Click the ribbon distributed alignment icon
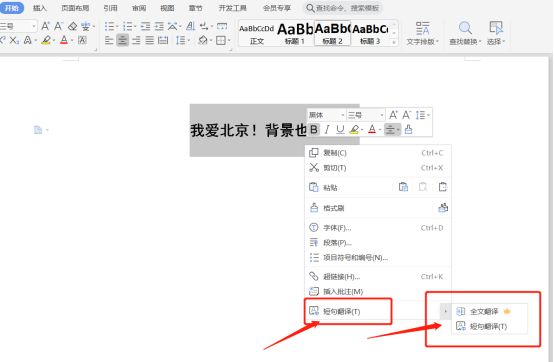The height and width of the screenshot is (362, 554). coord(163,41)
